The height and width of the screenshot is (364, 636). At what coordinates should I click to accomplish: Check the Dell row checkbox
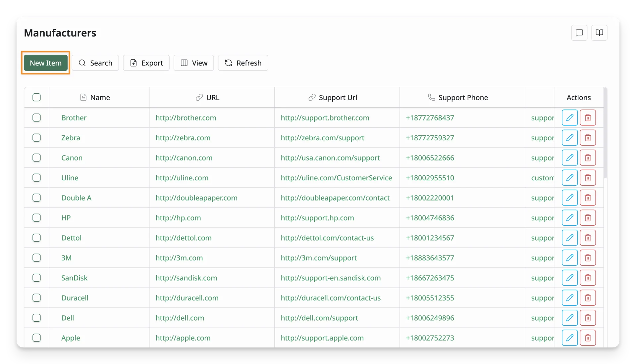click(x=36, y=318)
